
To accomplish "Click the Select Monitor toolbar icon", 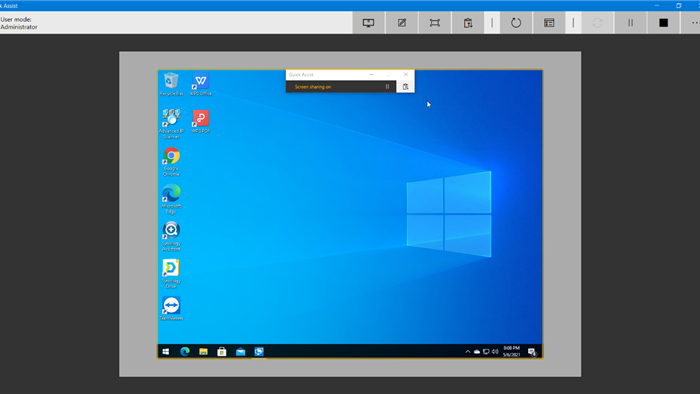I will coord(368,23).
